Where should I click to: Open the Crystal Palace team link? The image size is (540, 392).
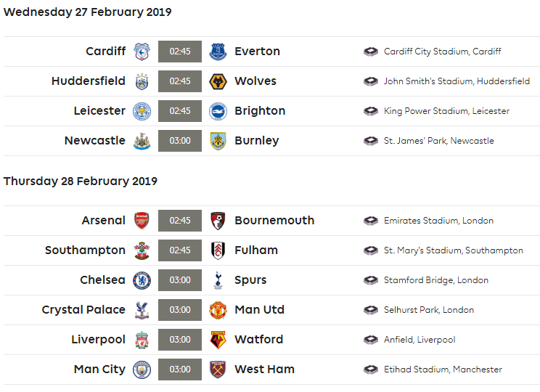[x=83, y=310]
